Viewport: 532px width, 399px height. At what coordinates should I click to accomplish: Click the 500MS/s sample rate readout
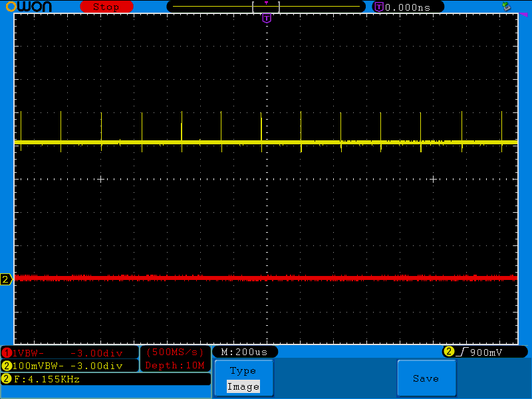point(175,352)
